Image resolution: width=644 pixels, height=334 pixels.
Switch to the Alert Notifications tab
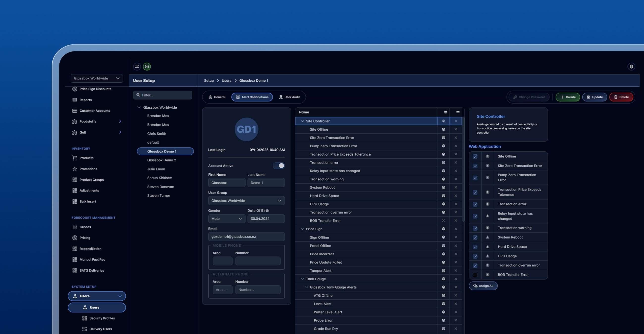coord(252,97)
